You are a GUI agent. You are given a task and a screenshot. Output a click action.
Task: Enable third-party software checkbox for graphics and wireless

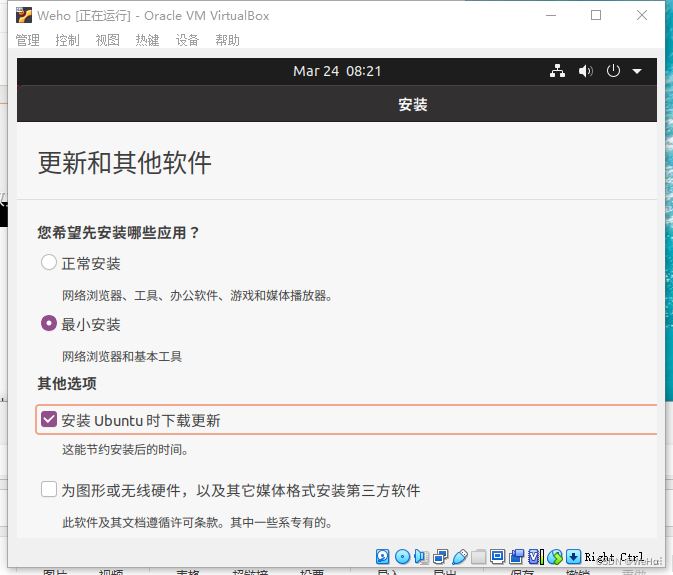tap(49, 490)
